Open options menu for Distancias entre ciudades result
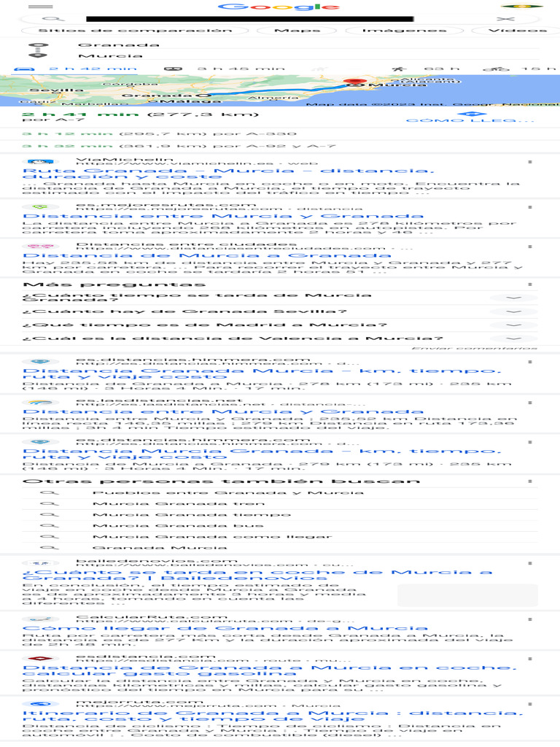Viewport: 560px width, 747px height. (530, 247)
